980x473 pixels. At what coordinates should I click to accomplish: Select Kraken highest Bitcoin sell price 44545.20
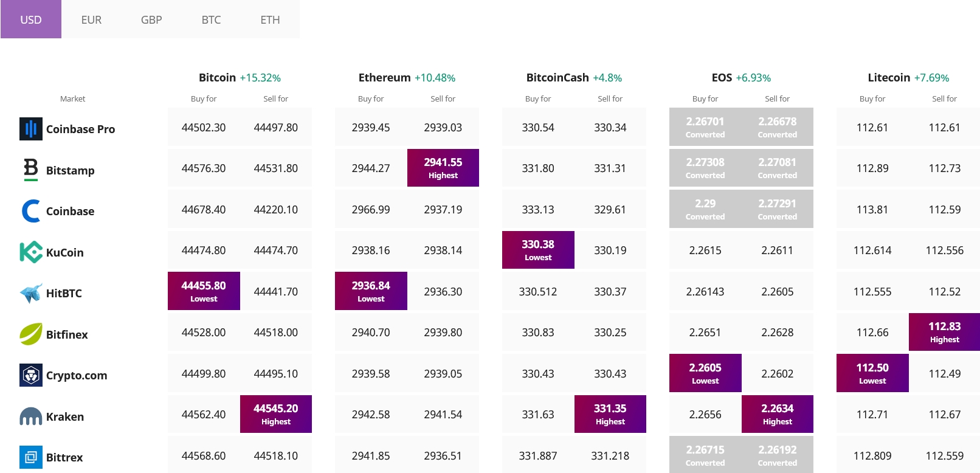[276, 414]
